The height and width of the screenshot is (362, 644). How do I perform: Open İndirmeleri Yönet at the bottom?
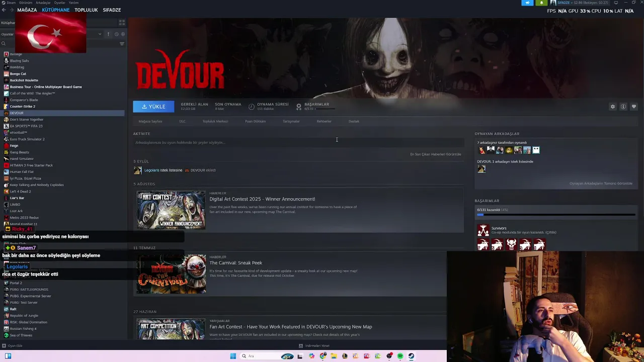pos(314,346)
